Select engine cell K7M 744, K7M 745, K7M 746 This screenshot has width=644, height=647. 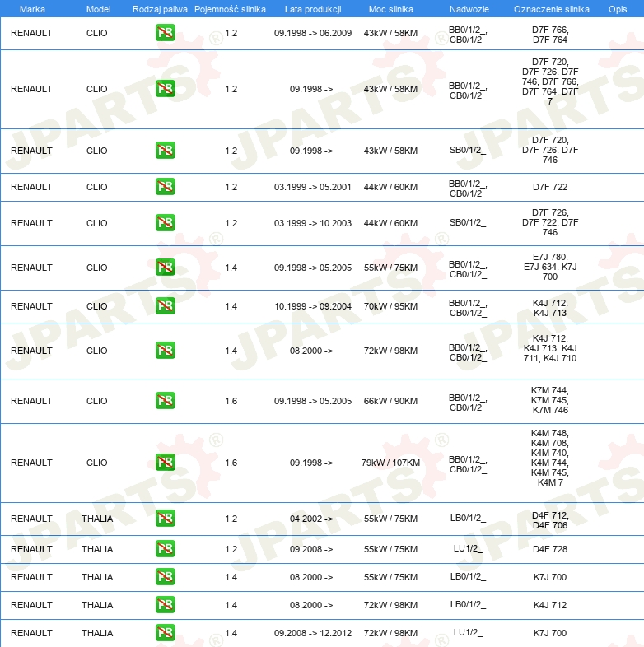[550, 400]
